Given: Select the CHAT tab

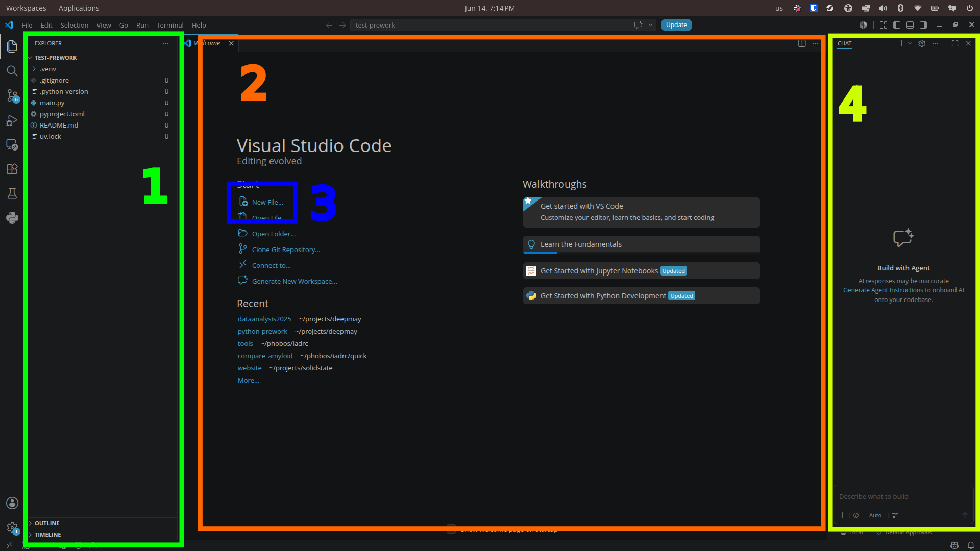Looking at the screenshot, I should [844, 43].
